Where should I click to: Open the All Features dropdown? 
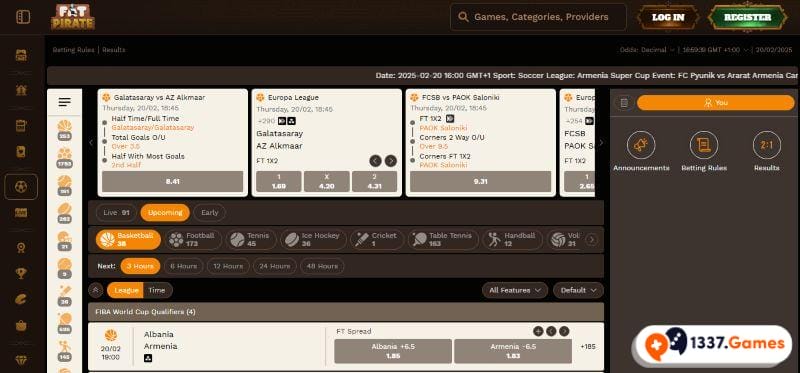pyautogui.click(x=515, y=290)
